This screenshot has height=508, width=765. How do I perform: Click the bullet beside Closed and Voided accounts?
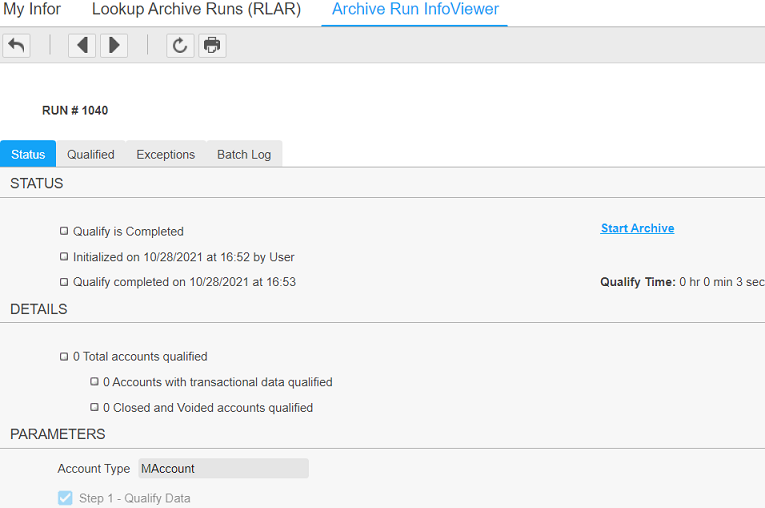(x=94, y=408)
